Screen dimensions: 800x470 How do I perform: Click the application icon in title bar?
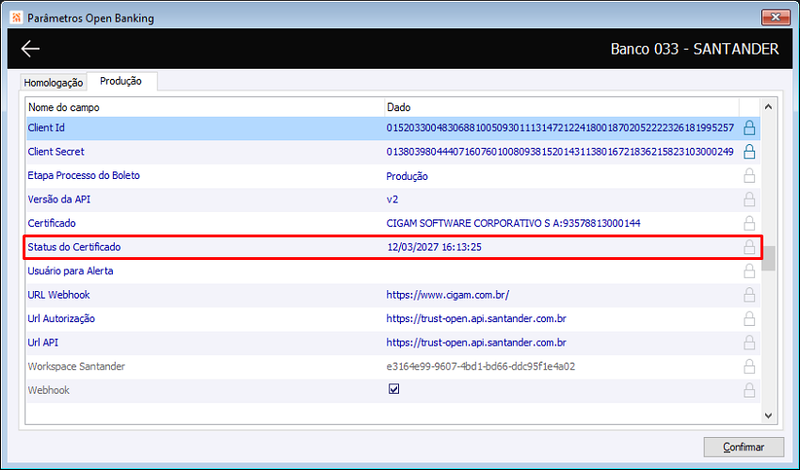coord(16,17)
